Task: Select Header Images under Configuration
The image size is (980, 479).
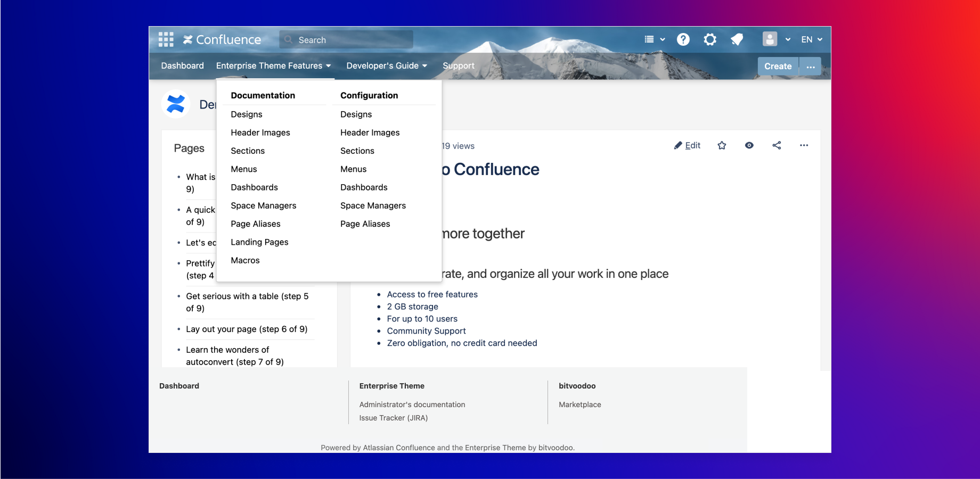Action: click(370, 133)
